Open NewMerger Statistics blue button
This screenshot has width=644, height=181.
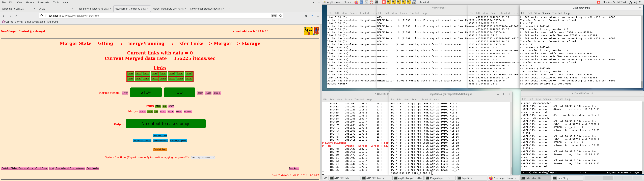coord(142,141)
